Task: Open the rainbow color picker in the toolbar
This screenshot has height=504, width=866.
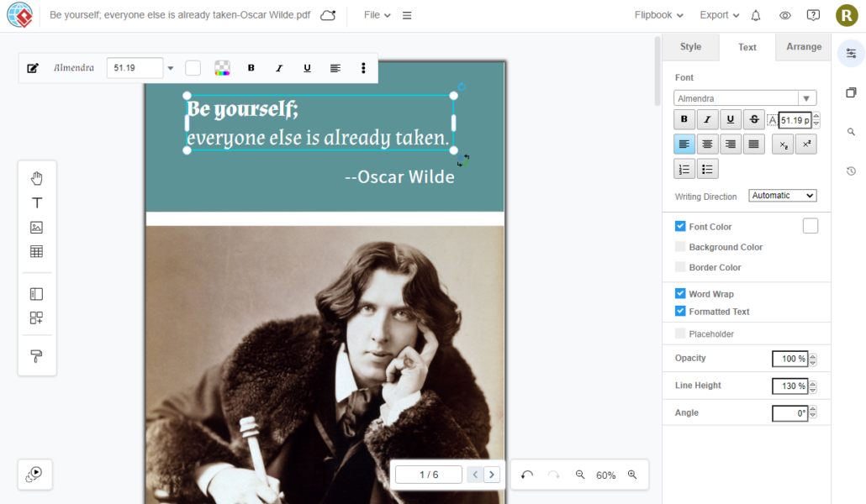Action: pyautogui.click(x=222, y=68)
